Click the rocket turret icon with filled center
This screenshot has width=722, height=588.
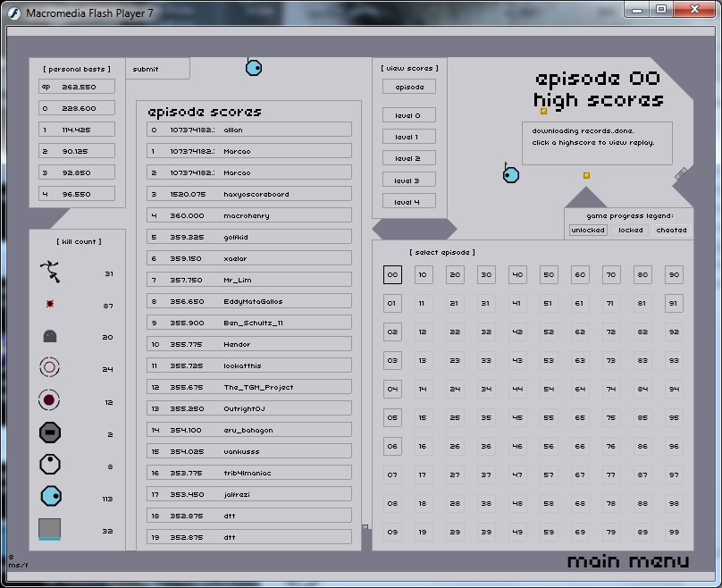50,400
